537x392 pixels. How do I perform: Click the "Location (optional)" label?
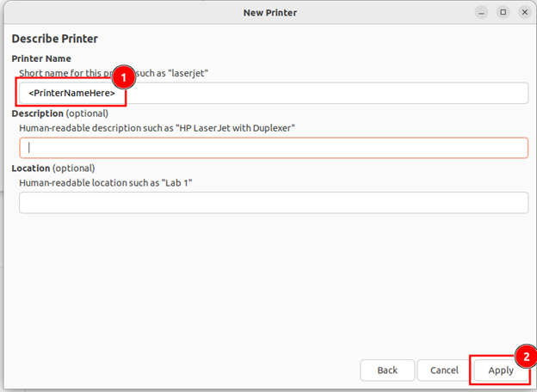(x=53, y=168)
